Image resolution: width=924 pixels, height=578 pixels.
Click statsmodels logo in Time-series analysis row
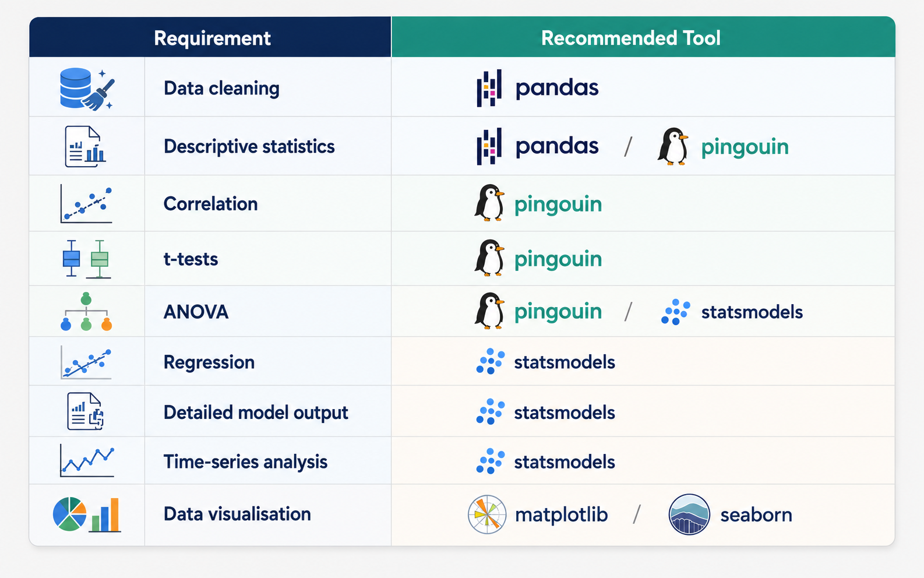(x=491, y=461)
